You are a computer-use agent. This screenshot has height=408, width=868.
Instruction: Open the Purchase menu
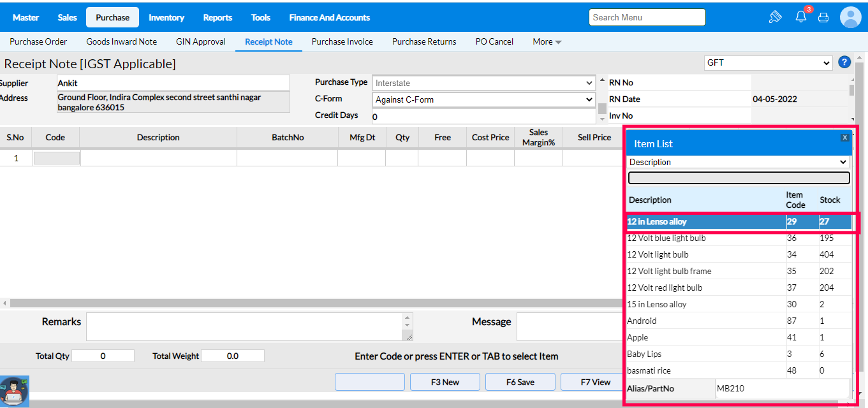pos(112,17)
